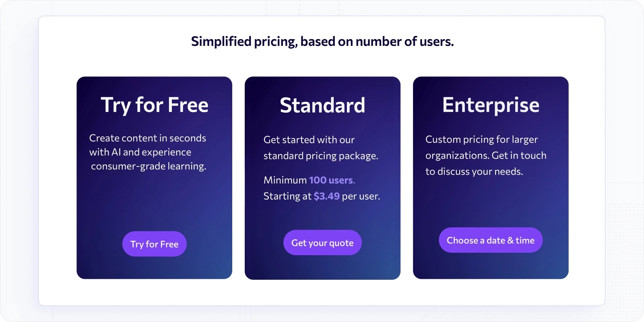Click the Simplified pricing page heading
Viewport: 644px width, 322px height.
pyautogui.click(x=322, y=41)
